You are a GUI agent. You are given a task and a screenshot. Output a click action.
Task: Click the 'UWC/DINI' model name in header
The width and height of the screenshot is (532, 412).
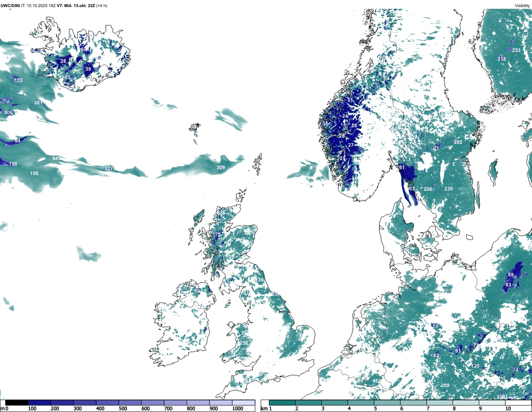click(10, 5)
